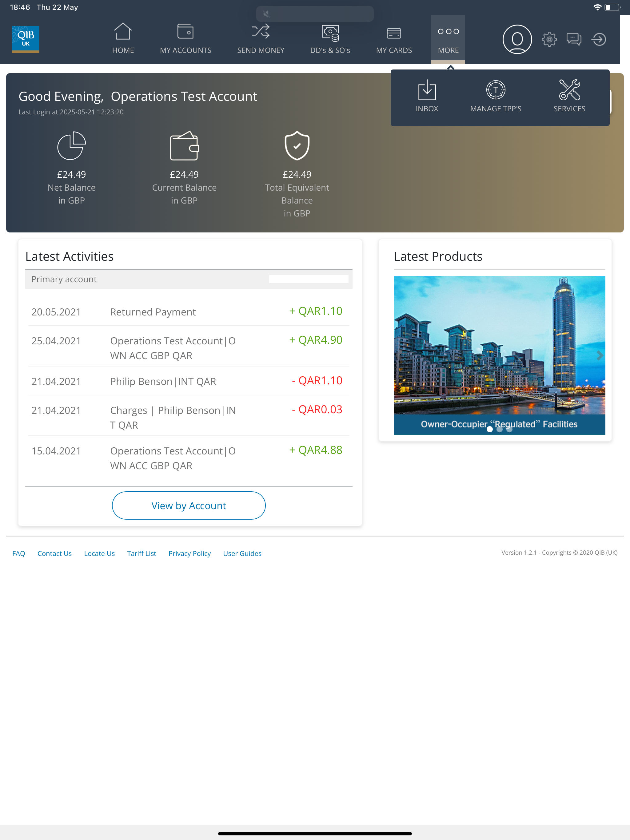Open My Accounts wallet icon

(185, 32)
